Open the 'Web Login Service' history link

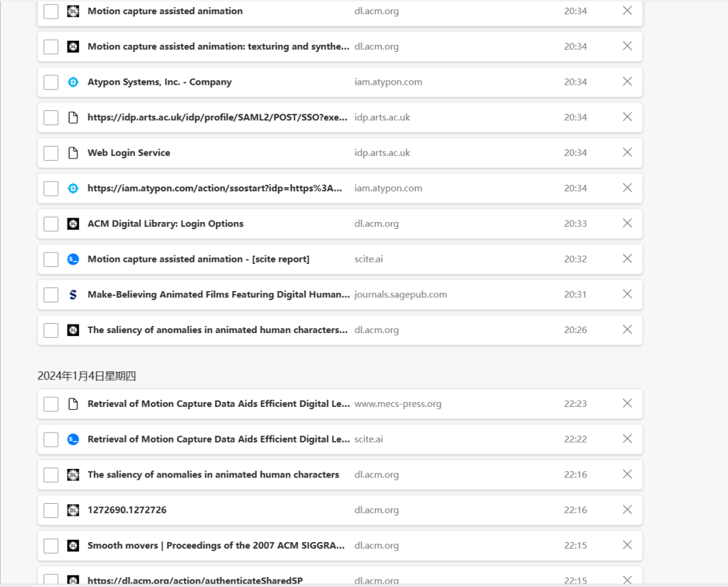point(129,153)
